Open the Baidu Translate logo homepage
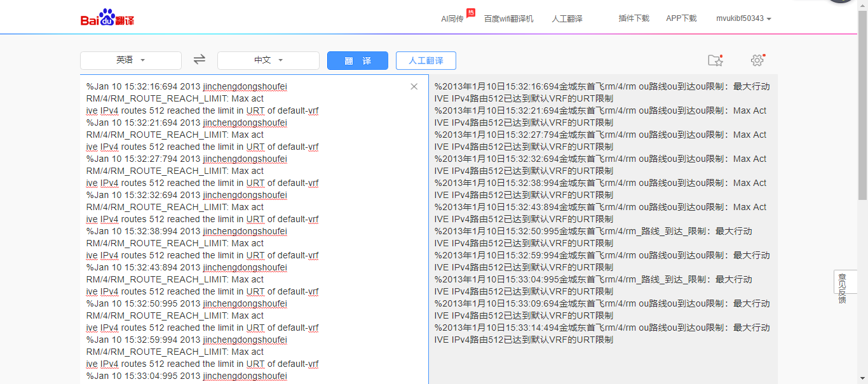Image resolution: width=868 pixels, height=384 pixels. [107, 18]
